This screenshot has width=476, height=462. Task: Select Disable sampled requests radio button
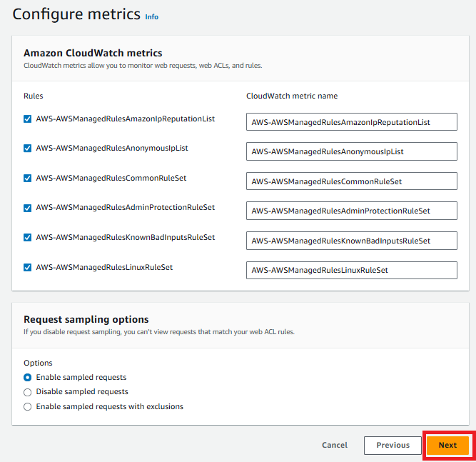click(27, 392)
